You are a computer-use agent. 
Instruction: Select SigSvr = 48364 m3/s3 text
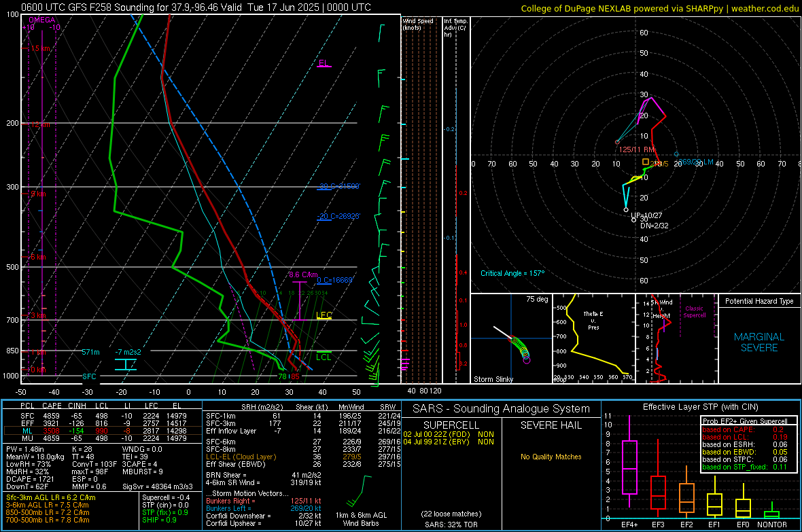pos(158,486)
